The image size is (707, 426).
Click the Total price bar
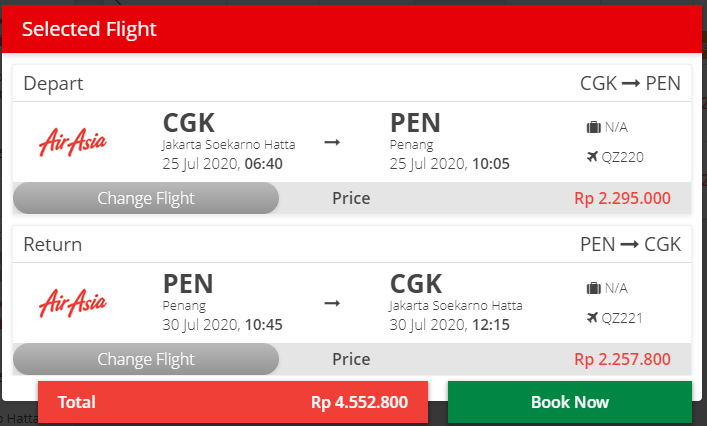(233, 403)
